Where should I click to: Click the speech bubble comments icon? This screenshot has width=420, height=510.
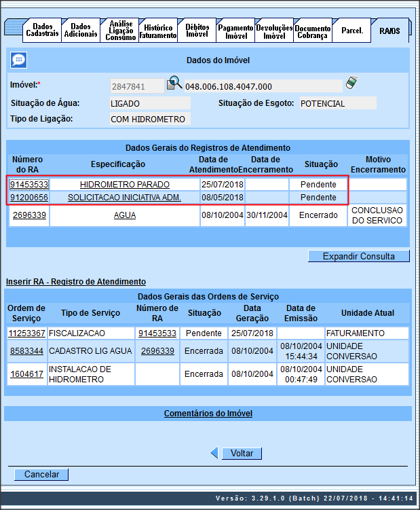coord(18,60)
